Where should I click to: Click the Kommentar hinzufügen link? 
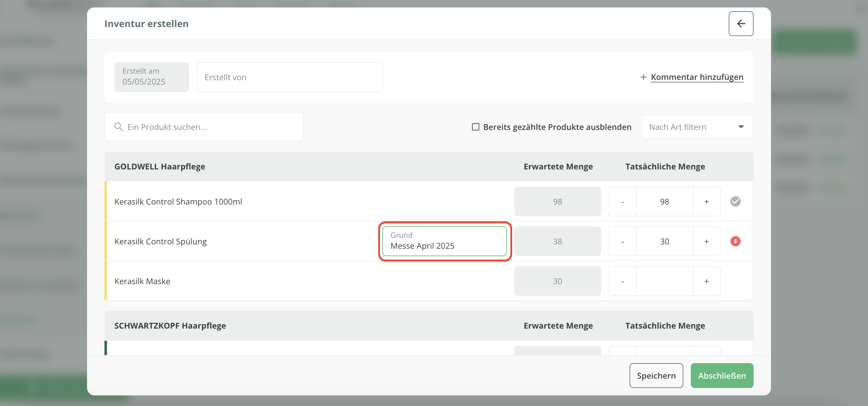pos(697,77)
